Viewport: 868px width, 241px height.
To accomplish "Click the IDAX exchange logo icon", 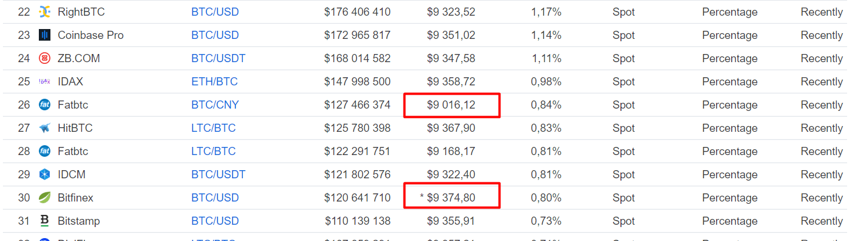I will 45,82.
